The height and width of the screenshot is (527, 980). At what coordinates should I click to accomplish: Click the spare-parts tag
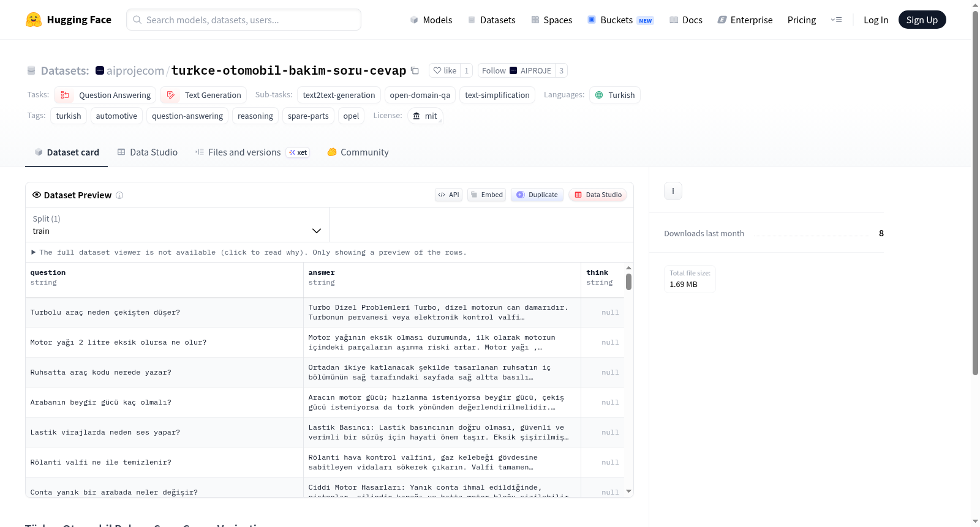[308, 116]
